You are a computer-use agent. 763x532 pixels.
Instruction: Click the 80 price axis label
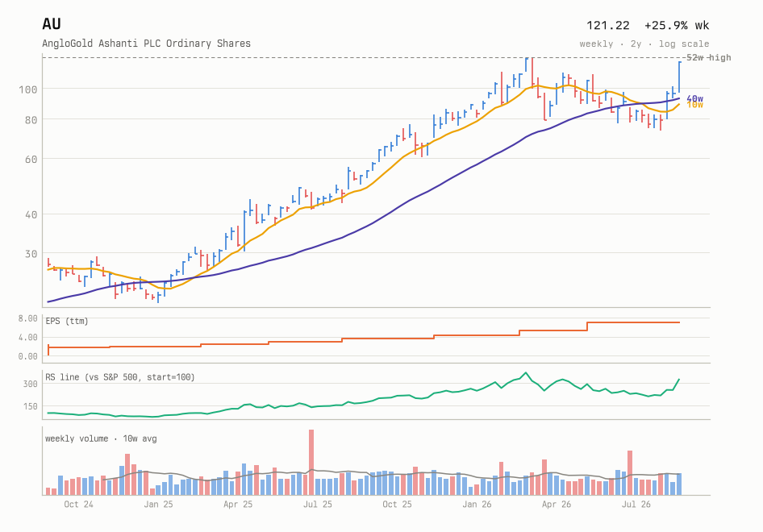31,120
